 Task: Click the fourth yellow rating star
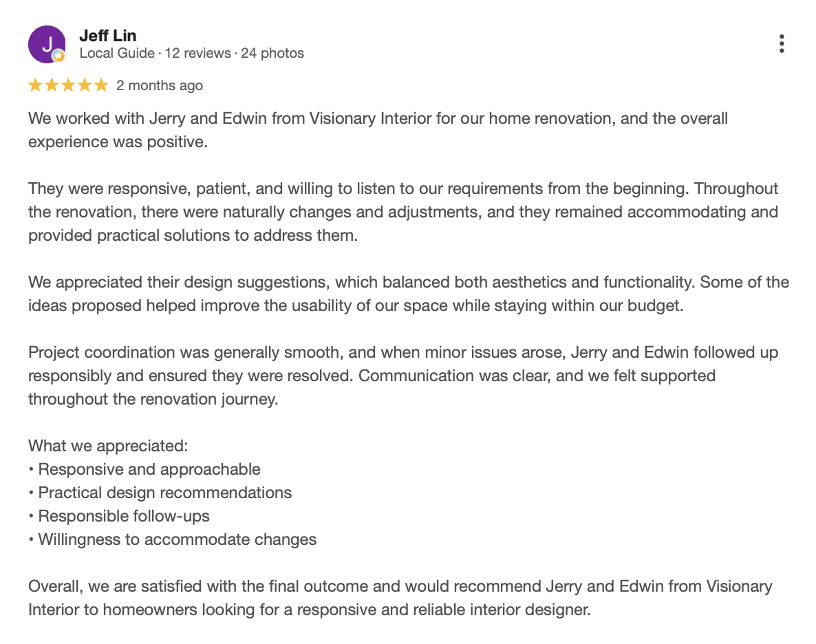85,85
